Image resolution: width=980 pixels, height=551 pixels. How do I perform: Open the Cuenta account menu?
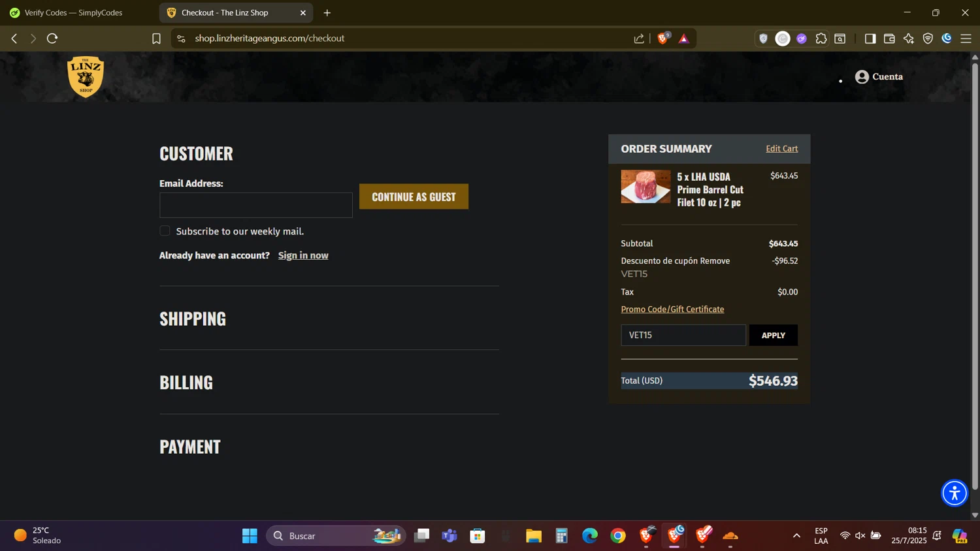[879, 77]
